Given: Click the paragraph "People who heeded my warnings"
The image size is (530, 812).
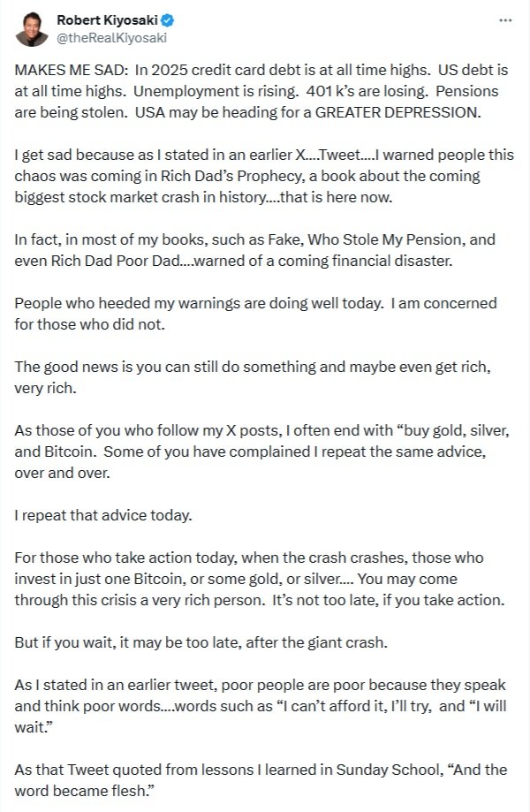Looking at the screenshot, I should click(255, 314).
